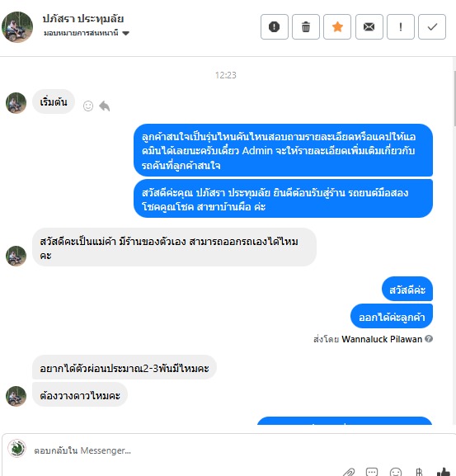Delete conversation using the trash icon
456x476 pixels.
click(x=306, y=27)
